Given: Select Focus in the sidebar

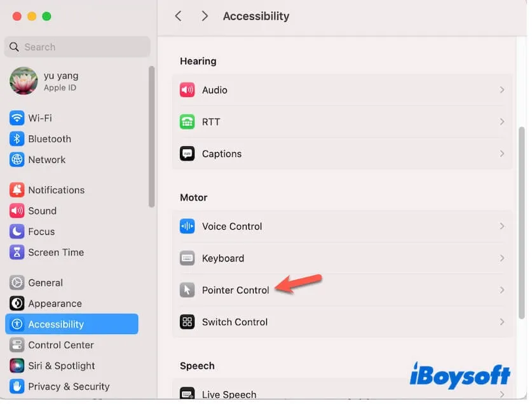Looking at the screenshot, I should 72,232.
